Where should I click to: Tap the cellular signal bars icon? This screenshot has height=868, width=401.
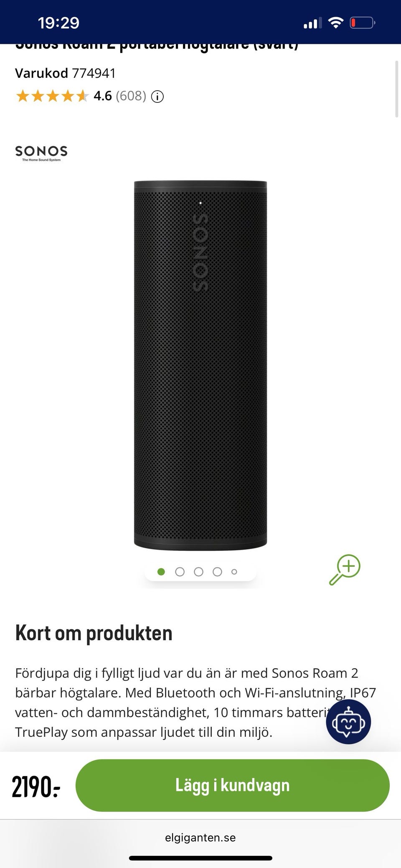click(x=312, y=23)
